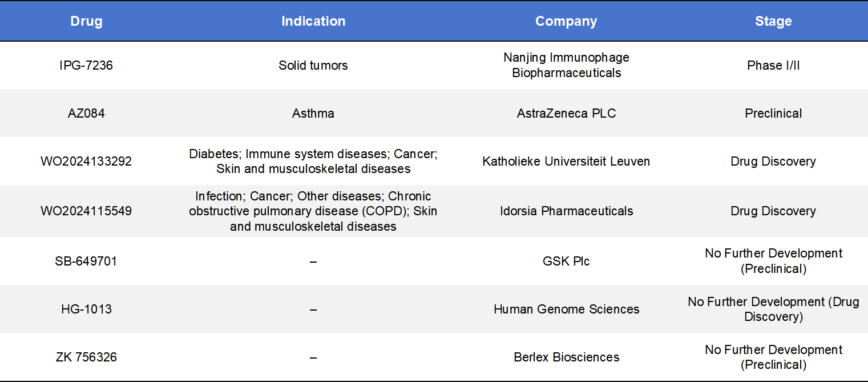
Task: Click the ZK 756326 drug entry
Action: click(x=86, y=357)
